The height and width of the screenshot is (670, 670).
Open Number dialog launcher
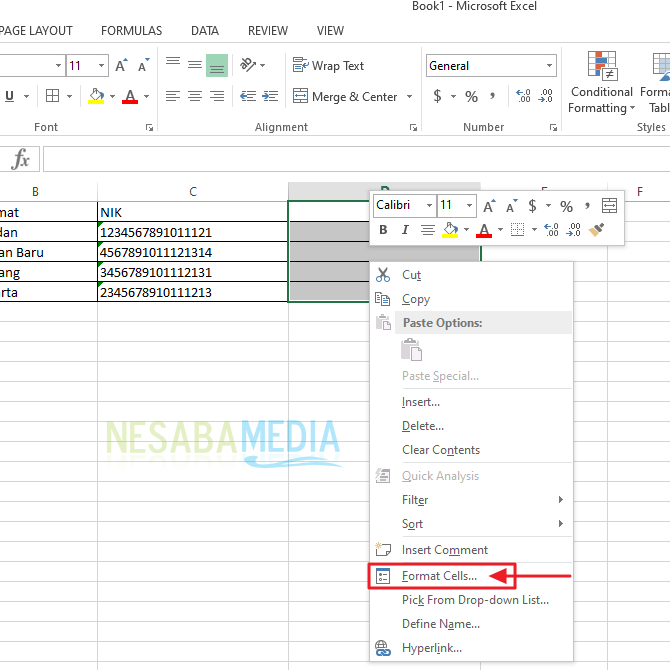click(x=553, y=127)
